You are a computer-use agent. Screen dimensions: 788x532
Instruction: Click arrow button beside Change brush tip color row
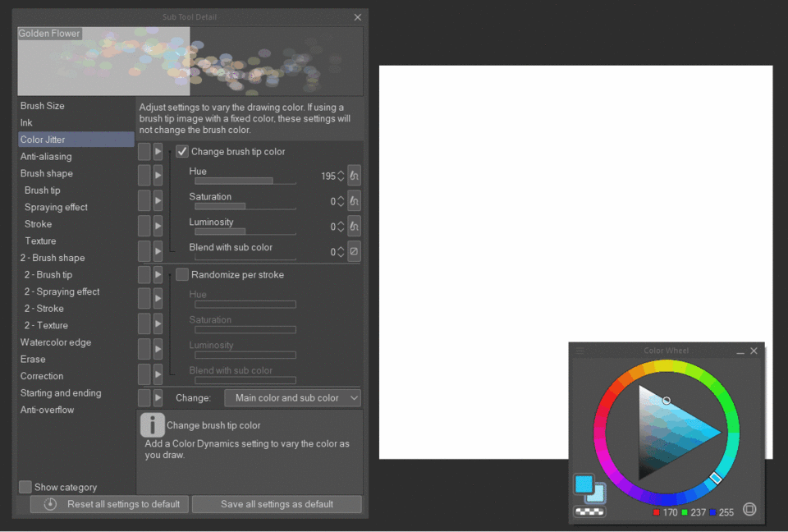158,151
